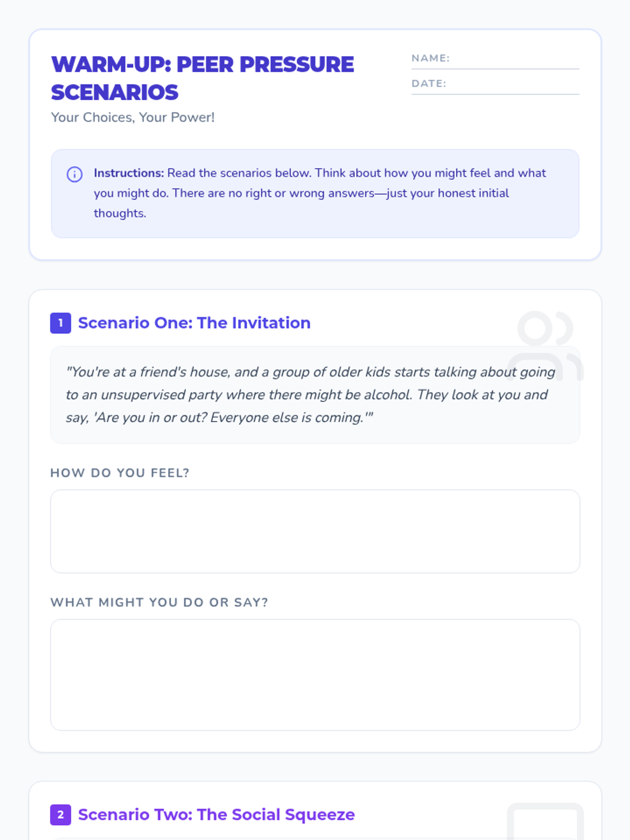630x840 pixels.
Task: Select the 'Scenario One: The Invitation' heading
Action: [194, 323]
